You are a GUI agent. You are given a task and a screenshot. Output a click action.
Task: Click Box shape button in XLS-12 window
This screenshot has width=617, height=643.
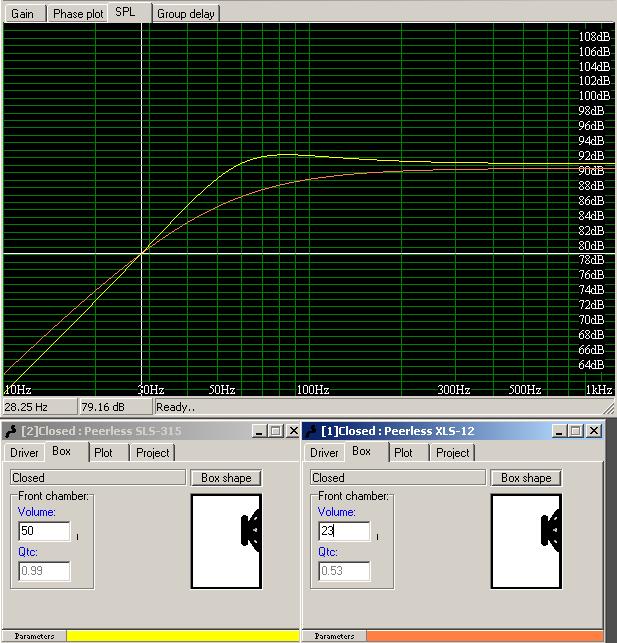click(526, 478)
